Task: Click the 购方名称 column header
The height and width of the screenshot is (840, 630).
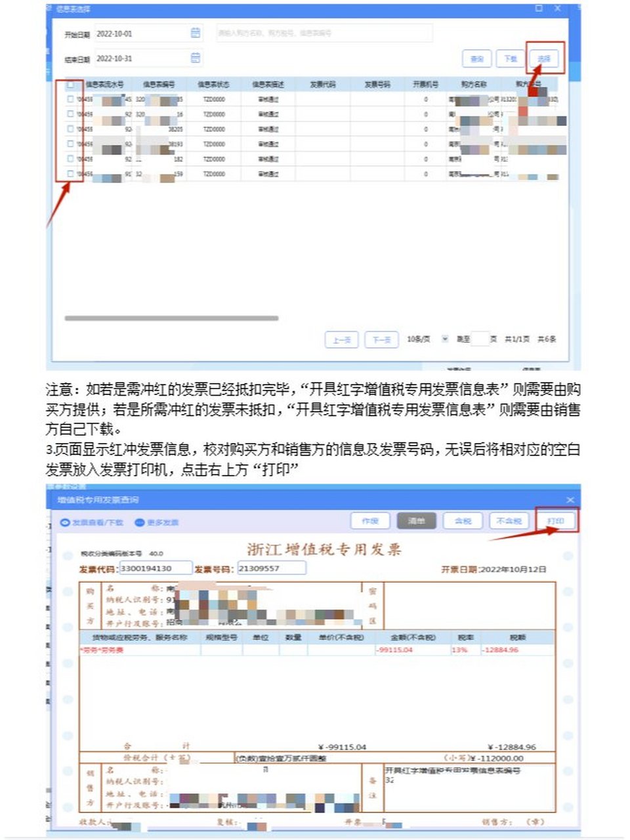Action: tap(474, 85)
